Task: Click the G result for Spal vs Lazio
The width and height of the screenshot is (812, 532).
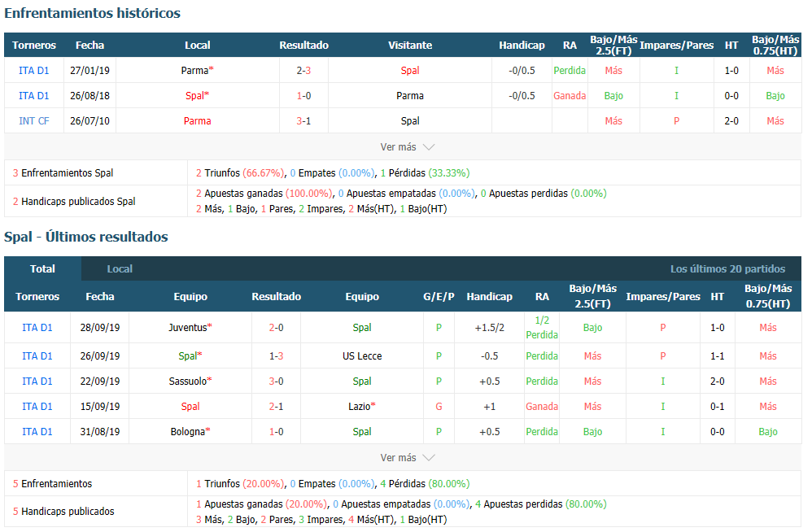Action: (x=439, y=407)
